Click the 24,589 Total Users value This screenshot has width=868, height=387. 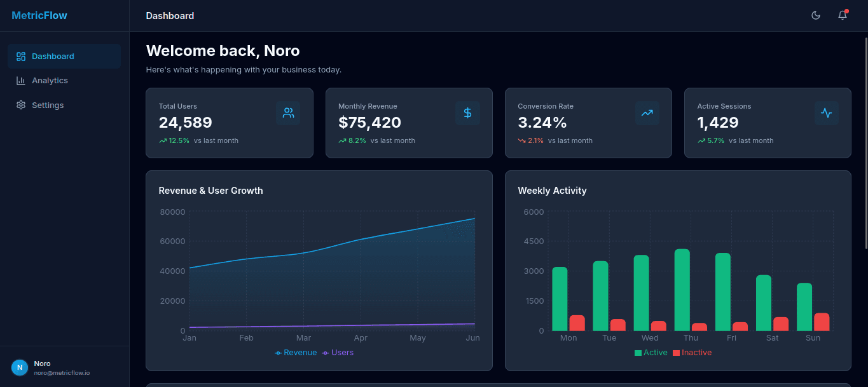pyautogui.click(x=186, y=123)
